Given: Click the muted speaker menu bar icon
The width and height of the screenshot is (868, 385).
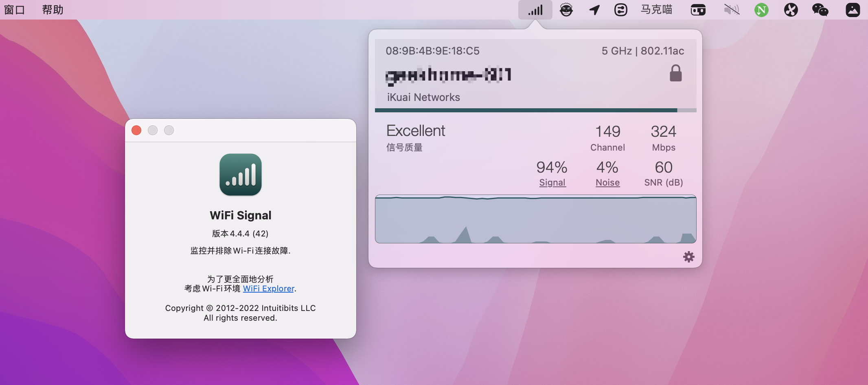Looking at the screenshot, I should click(731, 10).
